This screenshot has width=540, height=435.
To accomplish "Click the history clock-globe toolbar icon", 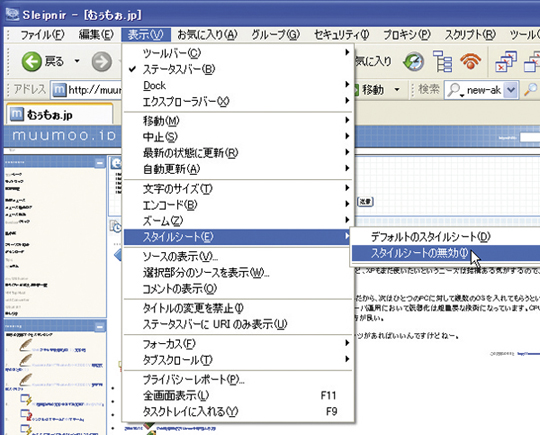I will (413, 62).
